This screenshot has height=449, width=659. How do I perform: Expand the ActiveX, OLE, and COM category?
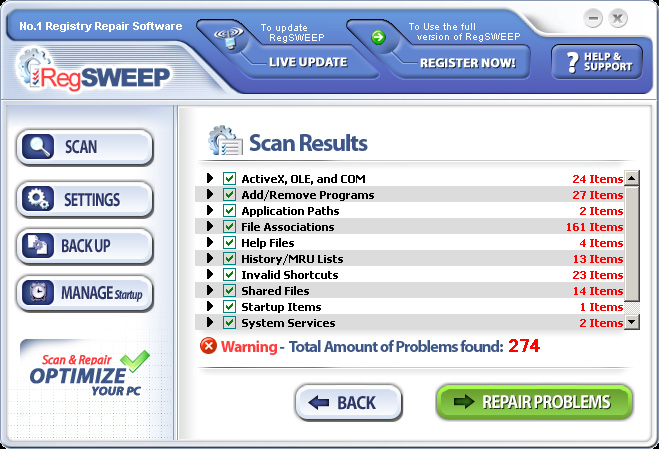[x=210, y=178]
